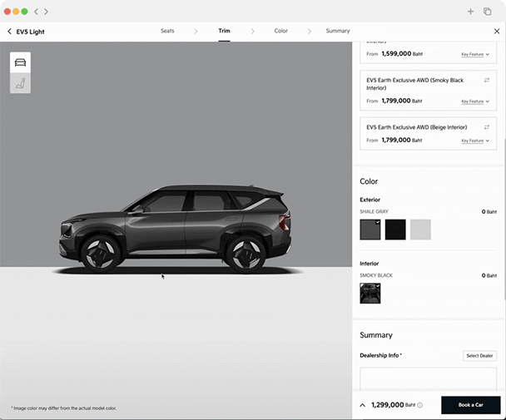
Task: Close the configurator with the X icon
Action: pos(497,31)
